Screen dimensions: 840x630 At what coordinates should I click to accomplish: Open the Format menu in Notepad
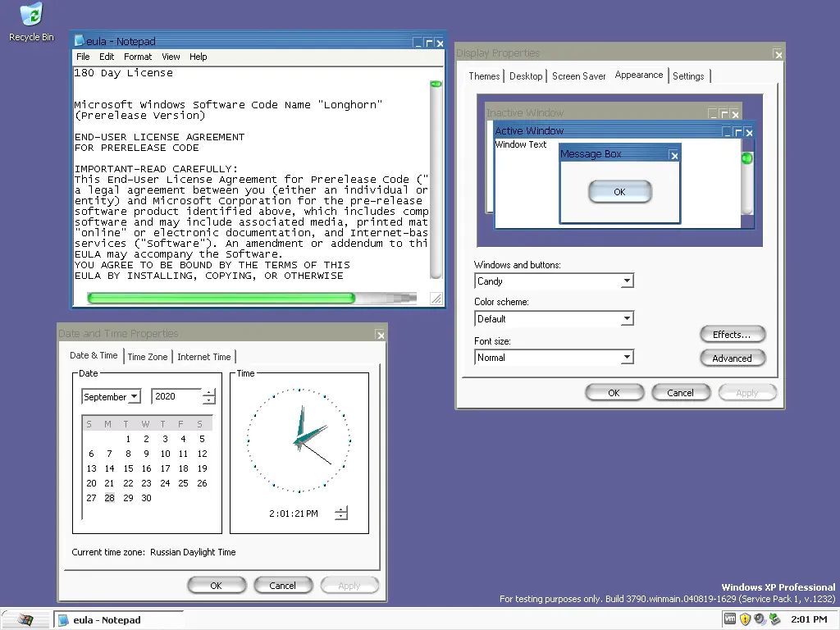(x=137, y=57)
